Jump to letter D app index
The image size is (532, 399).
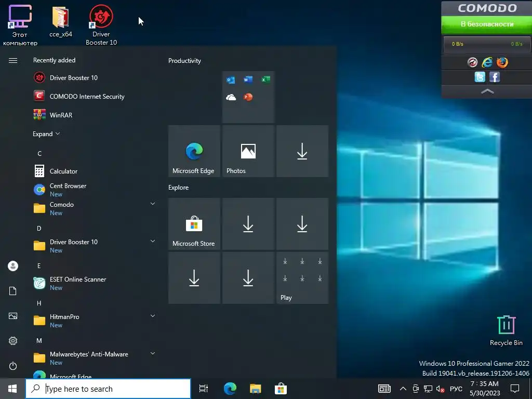coord(39,229)
